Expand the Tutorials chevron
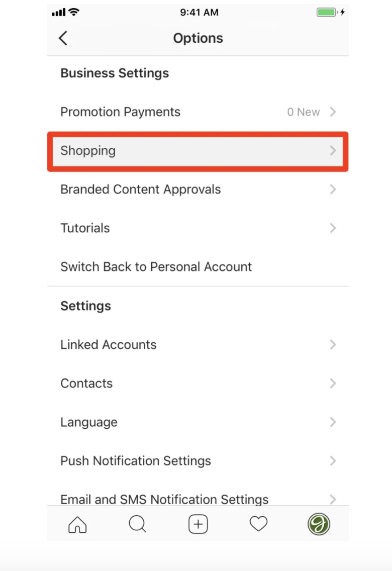The image size is (392, 571). point(333,228)
